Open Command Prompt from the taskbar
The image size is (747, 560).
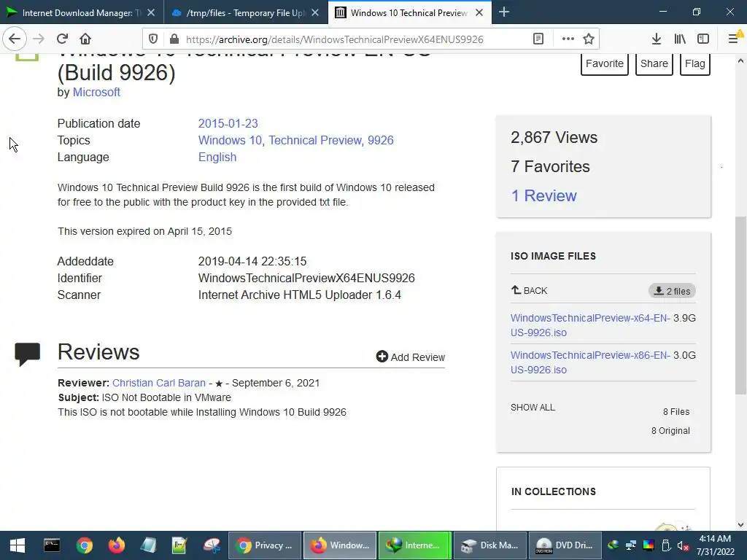[52, 545]
